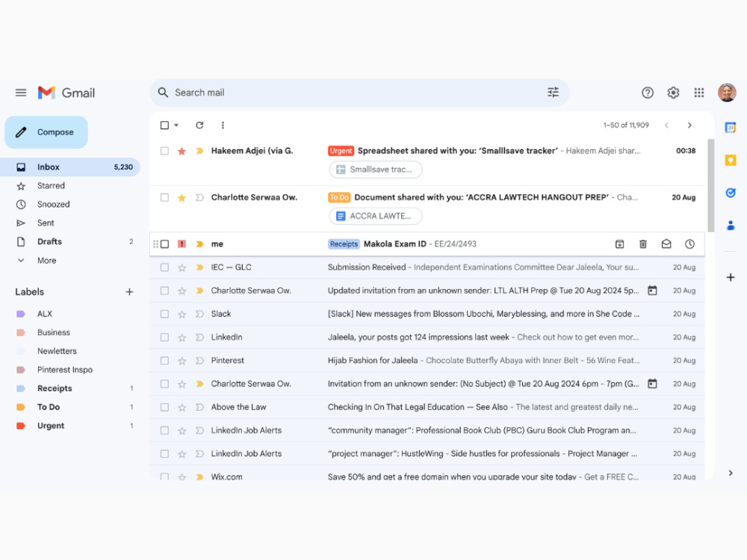Open Smallsave tracker attachment chip
Viewport: 747px width, 560px height.
[376, 169]
